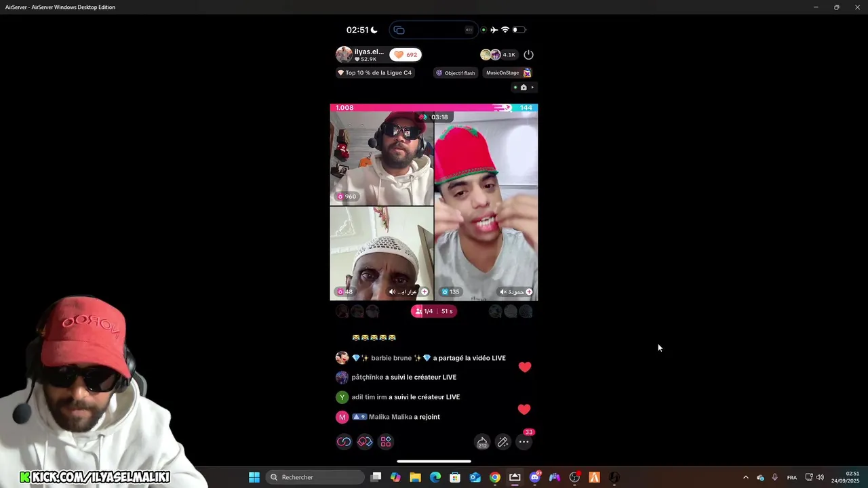
Task: Open Microsoft Edge from taskbar
Action: coord(435,477)
